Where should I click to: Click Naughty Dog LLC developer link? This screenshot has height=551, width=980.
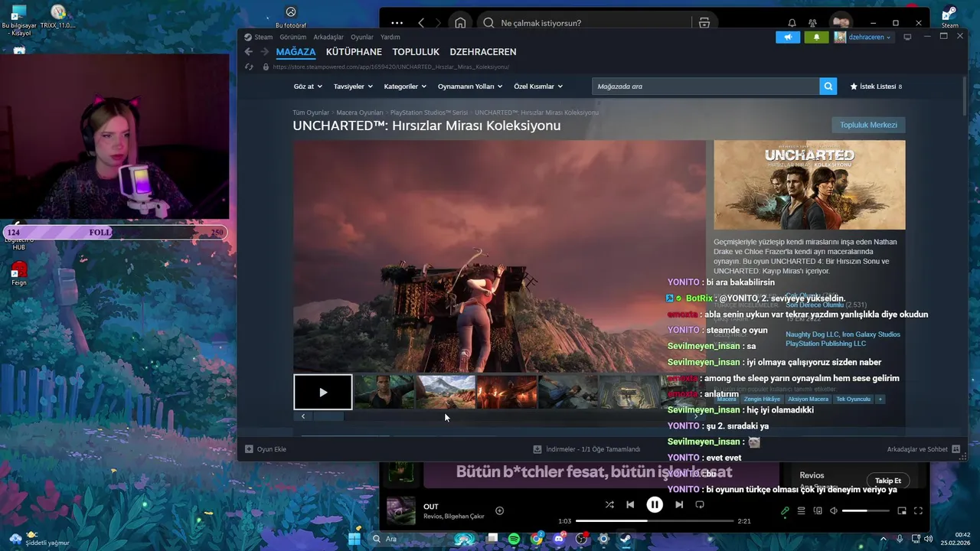tap(812, 334)
